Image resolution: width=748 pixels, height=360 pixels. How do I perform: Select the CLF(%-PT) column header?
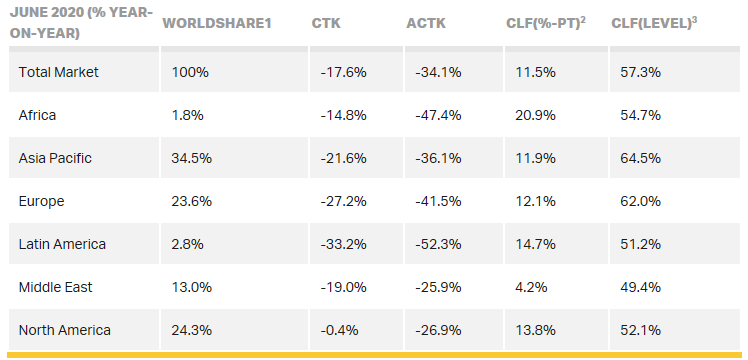tap(546, 23)
